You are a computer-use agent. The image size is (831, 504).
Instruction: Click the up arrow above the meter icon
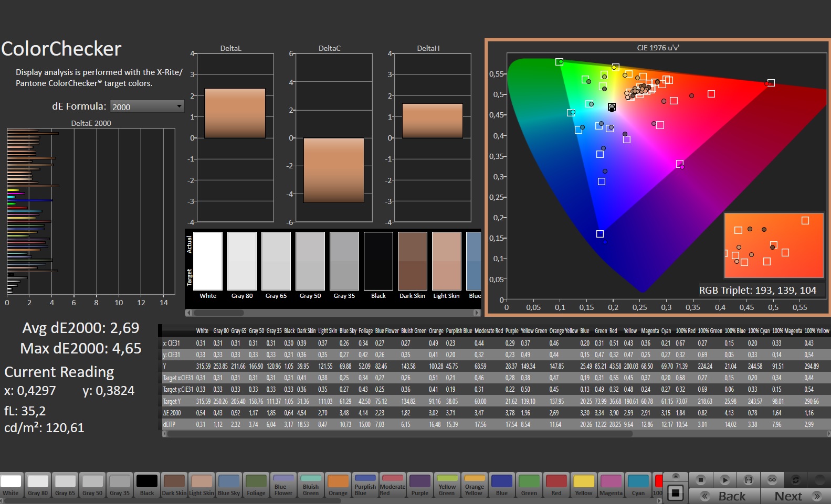point(676,476)
